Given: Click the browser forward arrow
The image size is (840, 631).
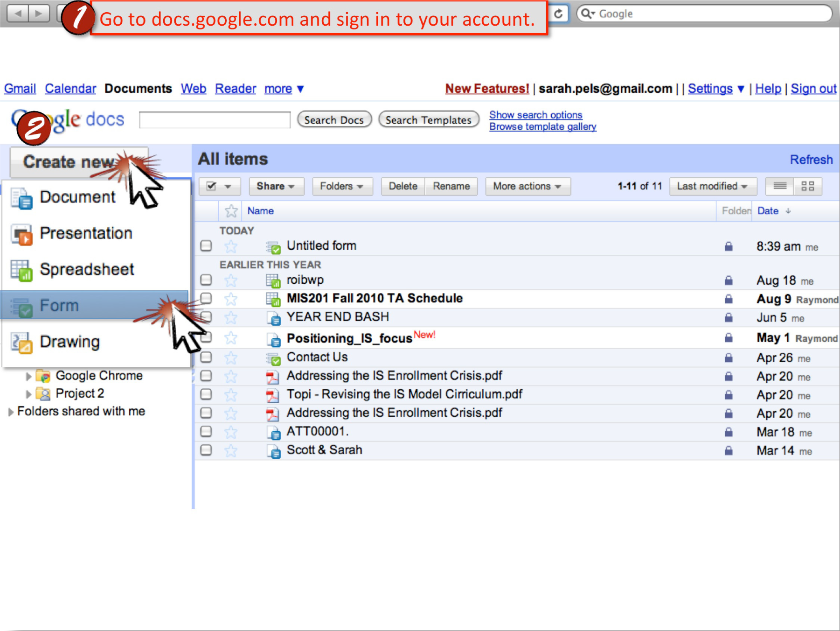Looking at the screenshot, I should pos(39,13).
